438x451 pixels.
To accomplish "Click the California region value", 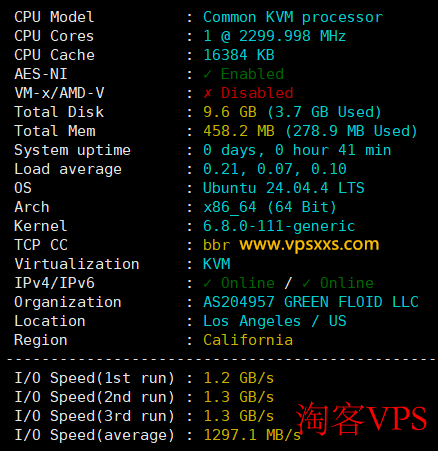I will (248, 340).
